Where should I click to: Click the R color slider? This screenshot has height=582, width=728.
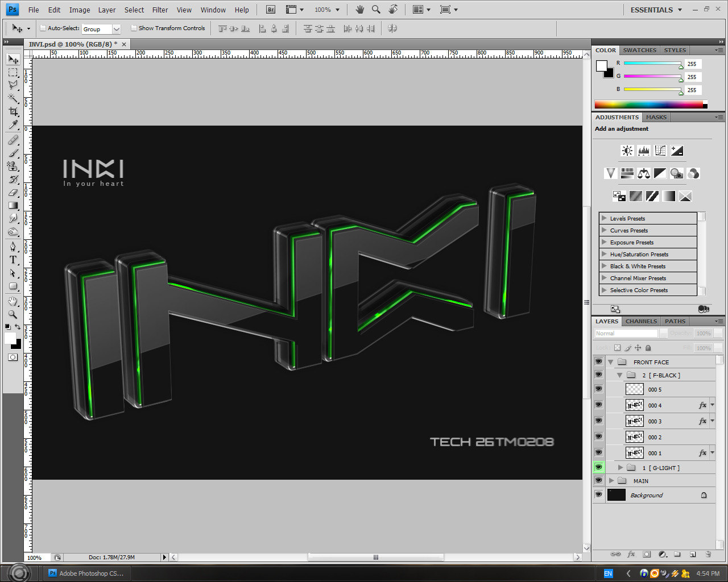653,64
